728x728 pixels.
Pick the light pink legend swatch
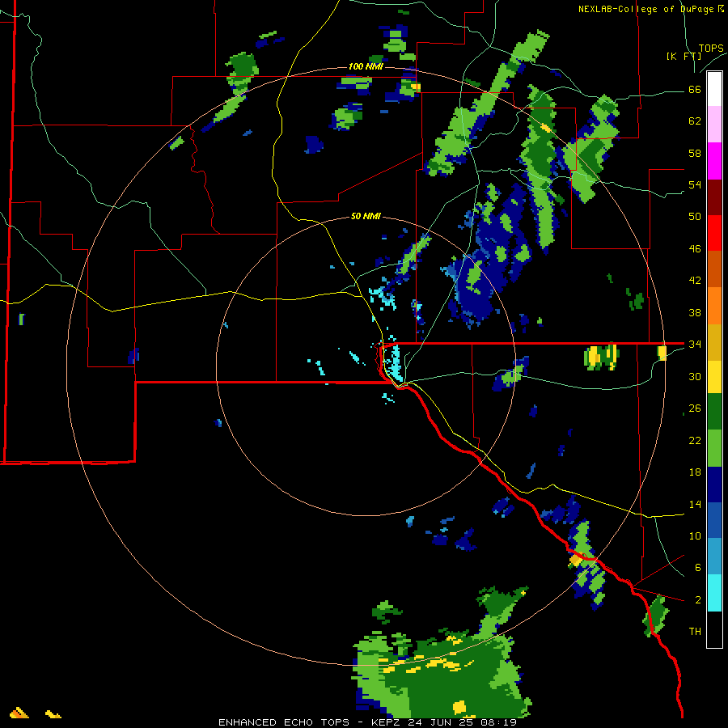(714, 124)
